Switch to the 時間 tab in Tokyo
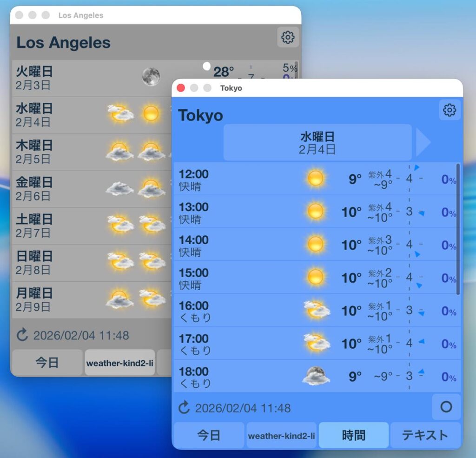476x458 pixels. 353,435
